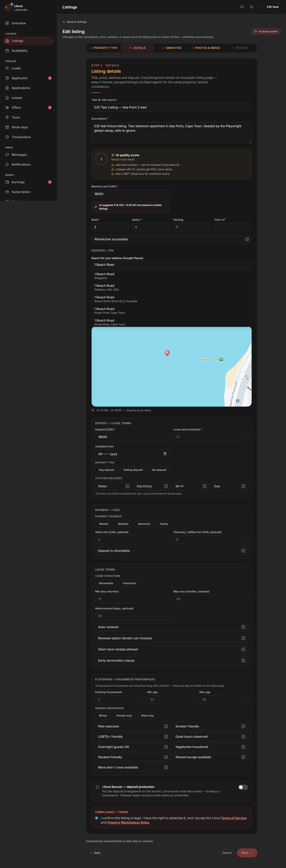This screenshot has height=868, width=286.
Task: Click the Back button at bottom
Action: (95, 853)
